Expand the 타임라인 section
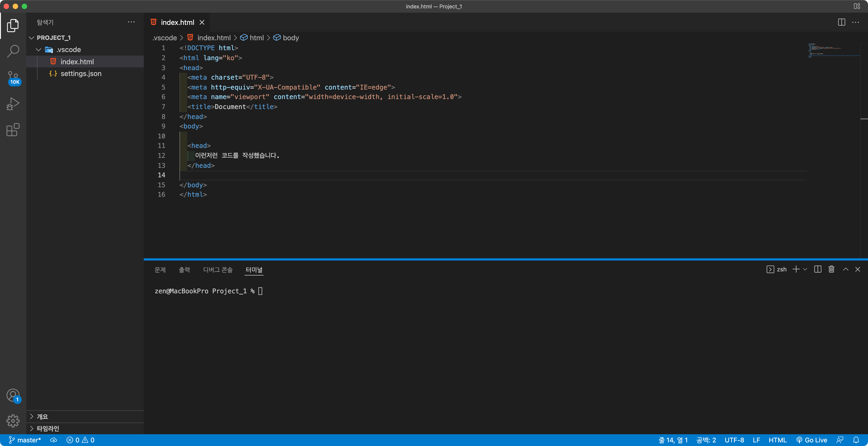The width and height of the screenshot is (868, 446). coord(85,428)
